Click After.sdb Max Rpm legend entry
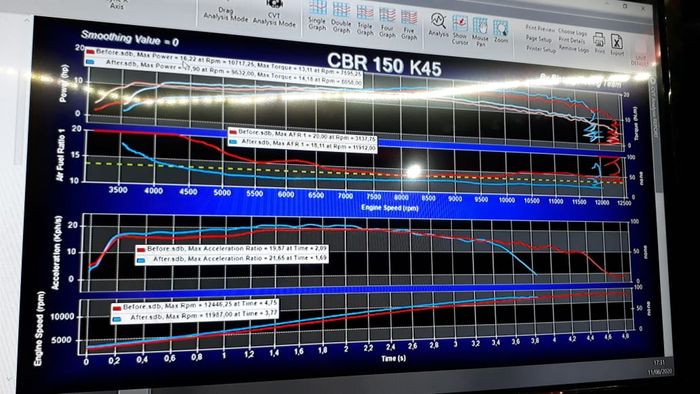Image resolution: width=700 pixels, height=394 pixels. [x=195, y=316]
